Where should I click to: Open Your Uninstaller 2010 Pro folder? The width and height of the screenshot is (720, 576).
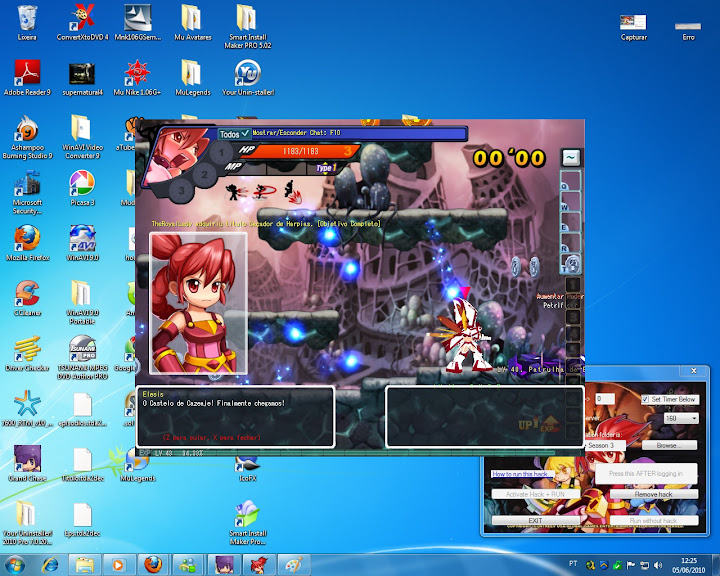tap(27, 523)
